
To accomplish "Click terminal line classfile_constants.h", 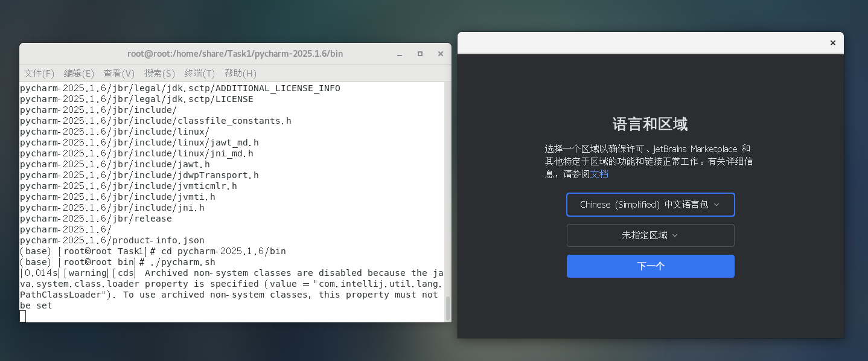I will pos(156,121).
